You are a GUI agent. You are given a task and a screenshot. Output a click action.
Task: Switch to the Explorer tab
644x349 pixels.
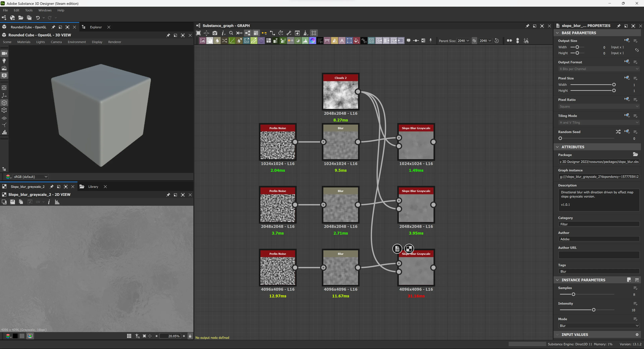(96, 27)
